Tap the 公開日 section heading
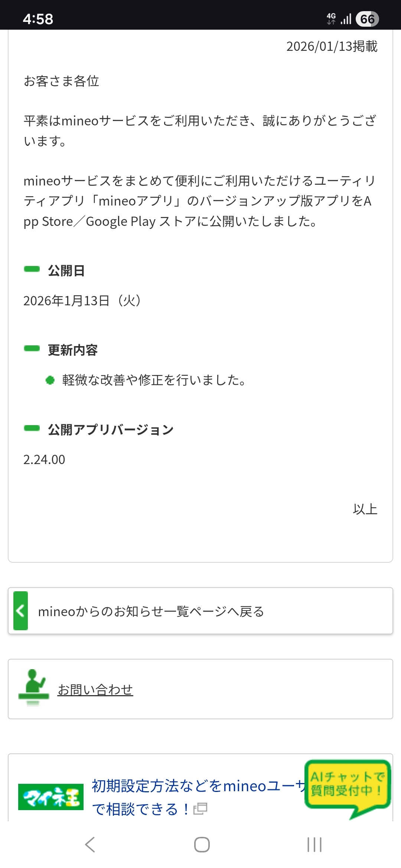 [66, 271]
